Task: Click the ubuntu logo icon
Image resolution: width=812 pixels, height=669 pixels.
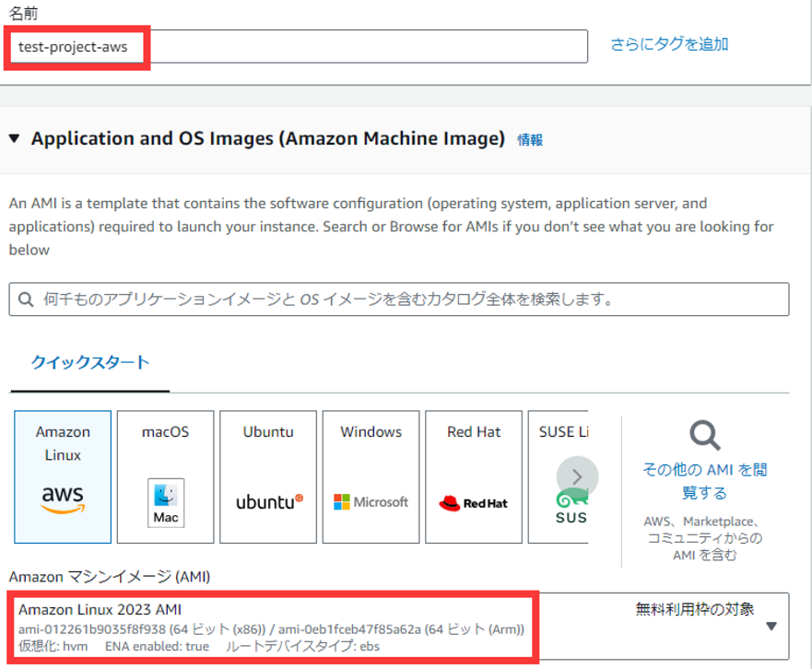Action: click(x=269, y=501)
